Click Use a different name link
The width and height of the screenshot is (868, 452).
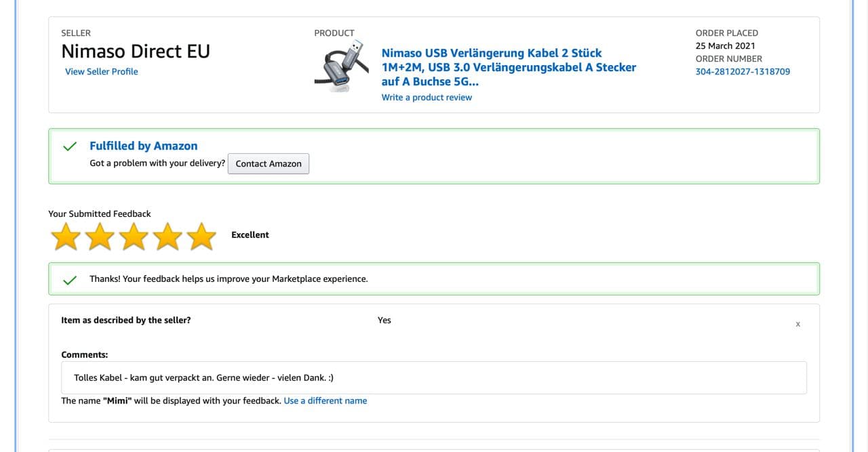click(x=325, y=401)
